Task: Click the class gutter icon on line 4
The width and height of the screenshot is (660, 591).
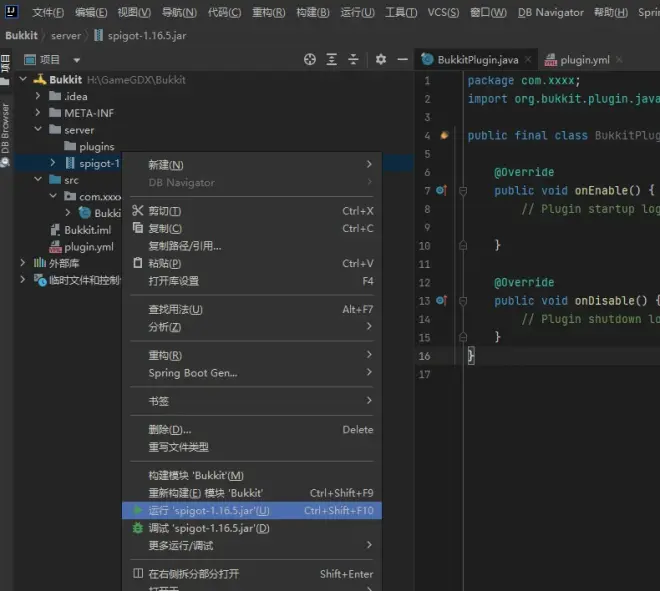Action: coord(444,135)
